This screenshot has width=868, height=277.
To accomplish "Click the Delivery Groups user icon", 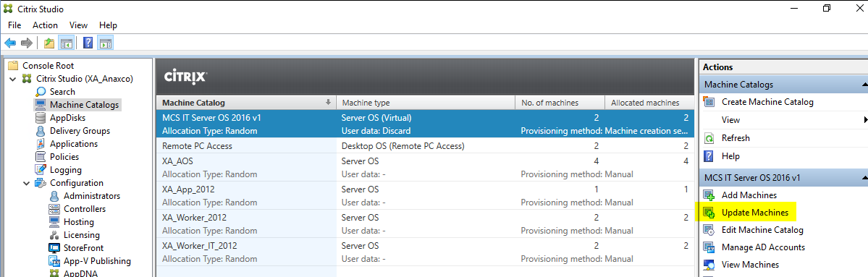I will coord(41,131).
